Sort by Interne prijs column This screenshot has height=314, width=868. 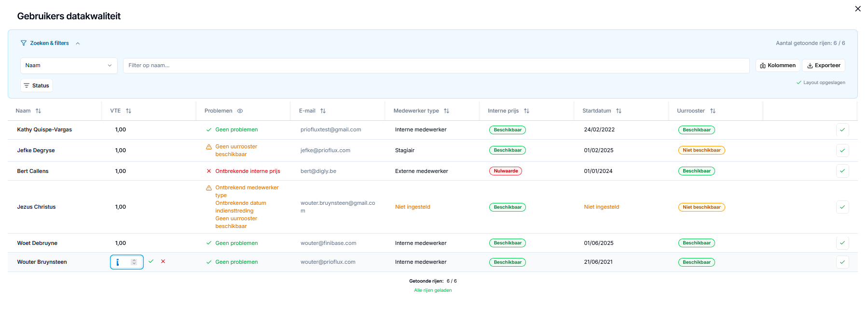tap(526, 111)
